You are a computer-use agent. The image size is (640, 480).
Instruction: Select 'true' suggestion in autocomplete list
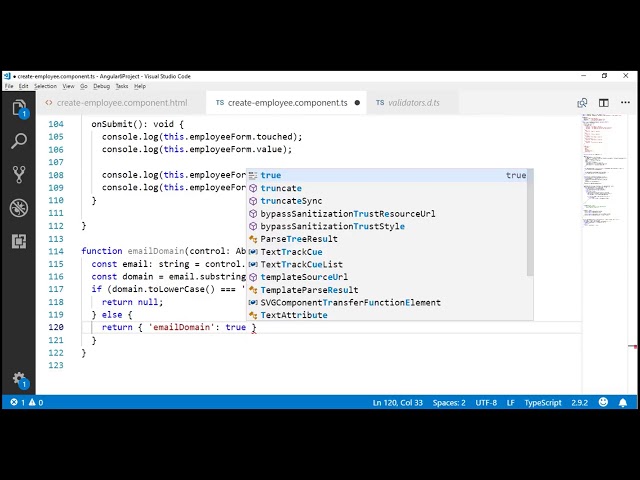[x=387, y=175]
